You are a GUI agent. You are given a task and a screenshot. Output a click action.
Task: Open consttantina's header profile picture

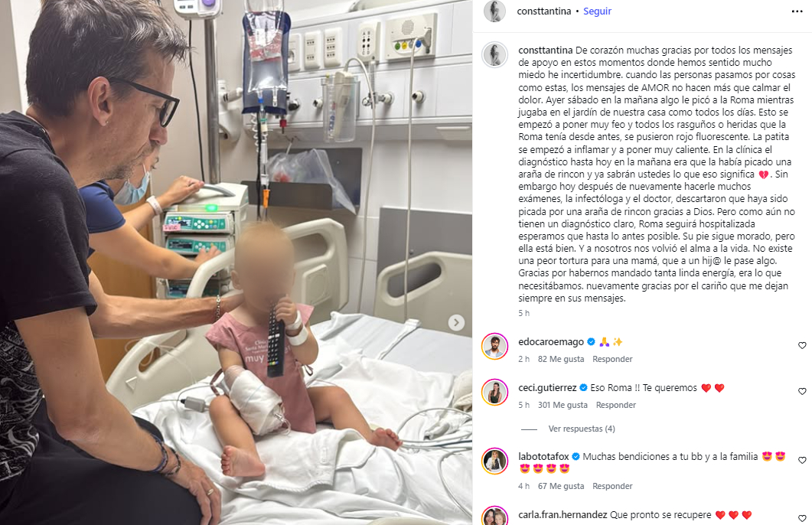coord(494,11)
